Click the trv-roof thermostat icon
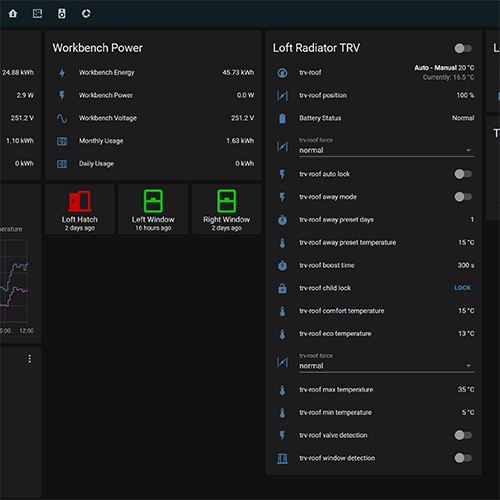 (282, 73)
